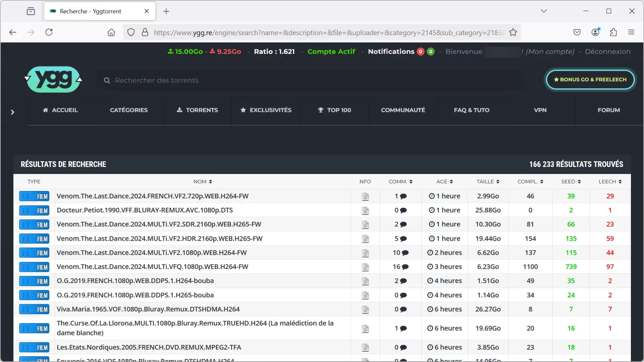
Task: Open the TOP 100 navigation tab
Action: [x=334, y=110]
